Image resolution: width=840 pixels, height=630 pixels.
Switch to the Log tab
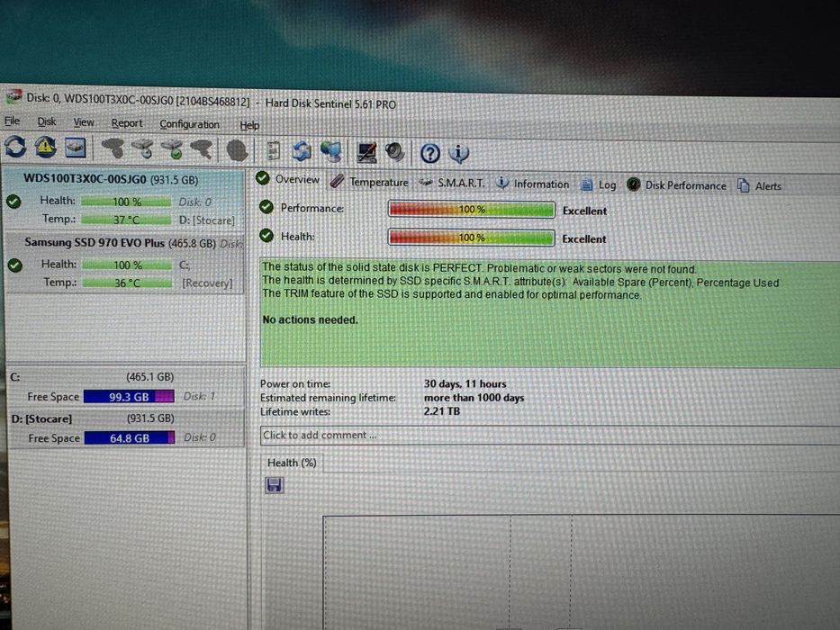[x=599, y=184]
